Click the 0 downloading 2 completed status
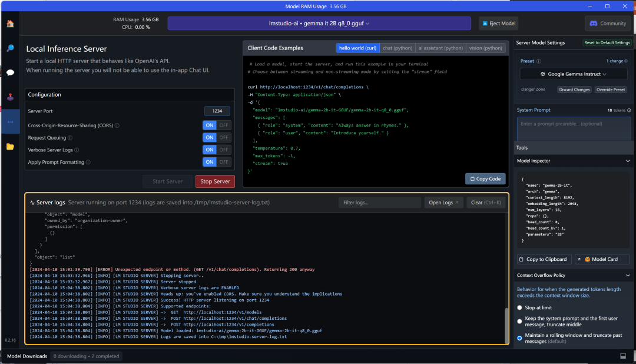636x364 pixels. (86, 356)
